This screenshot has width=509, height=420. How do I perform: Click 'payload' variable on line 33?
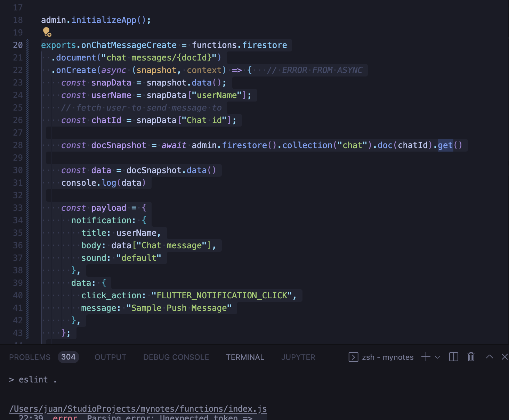point(109,208)
